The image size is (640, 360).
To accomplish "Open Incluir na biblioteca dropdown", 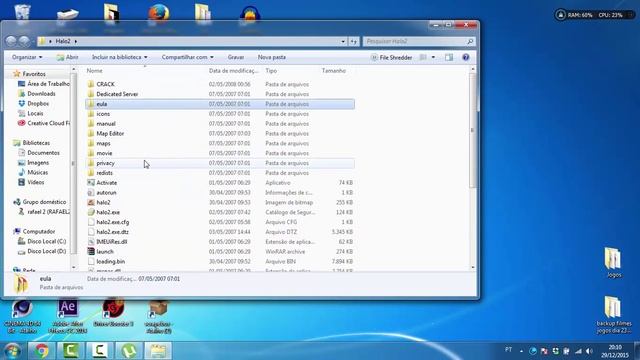I will 120,57.
